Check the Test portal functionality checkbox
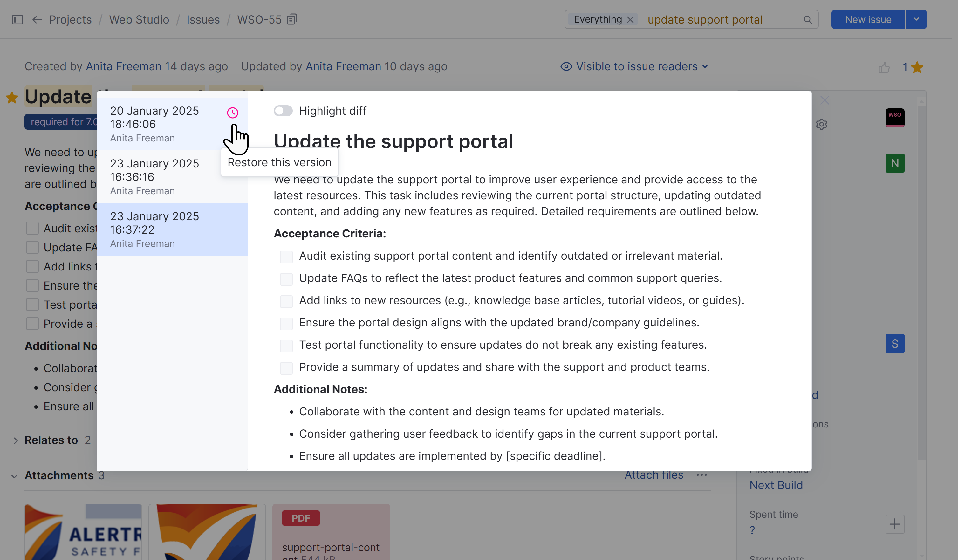This screenshot has height=560, width=958. click(286, 345)
